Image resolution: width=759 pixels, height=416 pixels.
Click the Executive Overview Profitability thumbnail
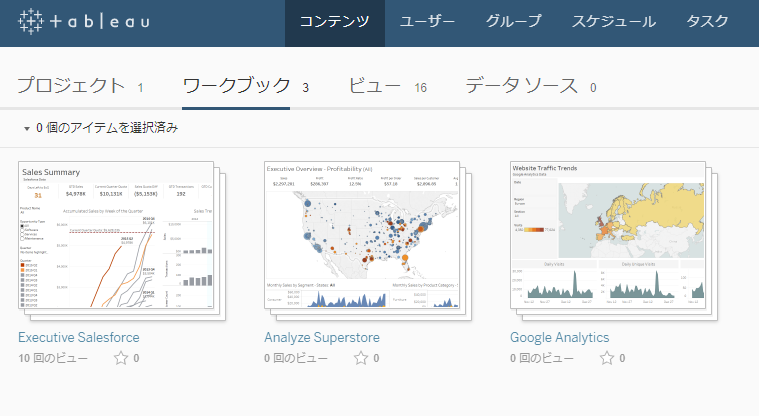coord(362,235)
